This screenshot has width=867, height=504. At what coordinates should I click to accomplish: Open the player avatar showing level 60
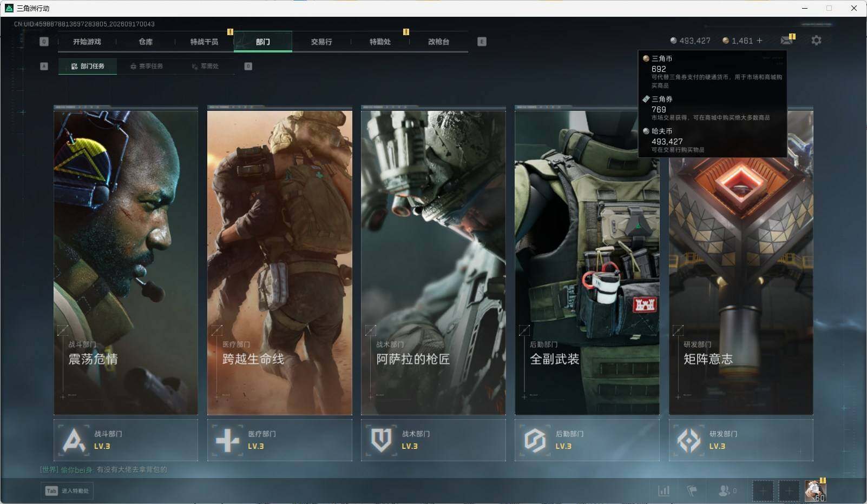click(x=815, y=491)
